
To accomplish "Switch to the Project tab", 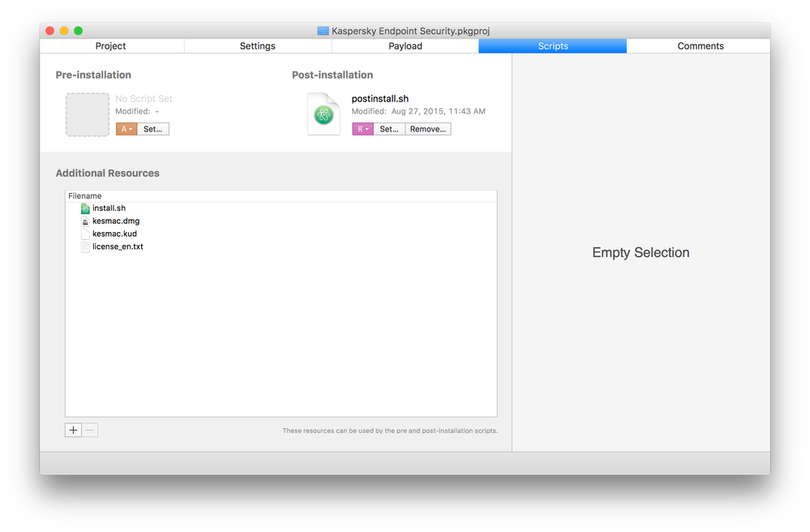I will pyautogui.click(x=110, y=46).
